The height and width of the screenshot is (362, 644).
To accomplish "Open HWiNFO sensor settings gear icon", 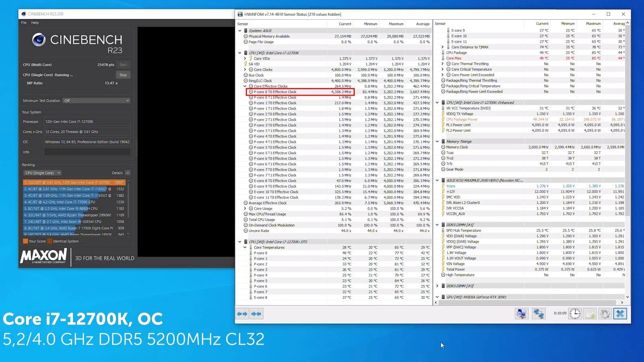I will pyautogui.click(x=605, y=314).
